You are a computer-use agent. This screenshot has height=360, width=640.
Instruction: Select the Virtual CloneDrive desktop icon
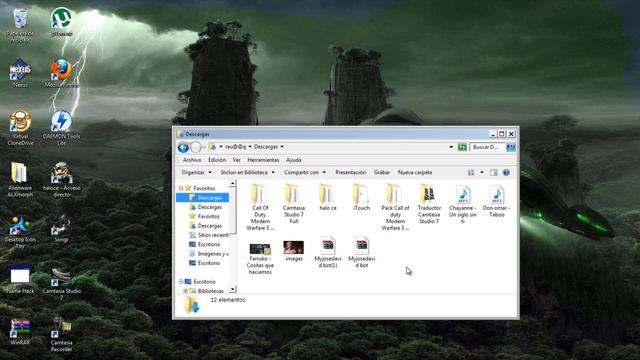(x=20, y=128)
